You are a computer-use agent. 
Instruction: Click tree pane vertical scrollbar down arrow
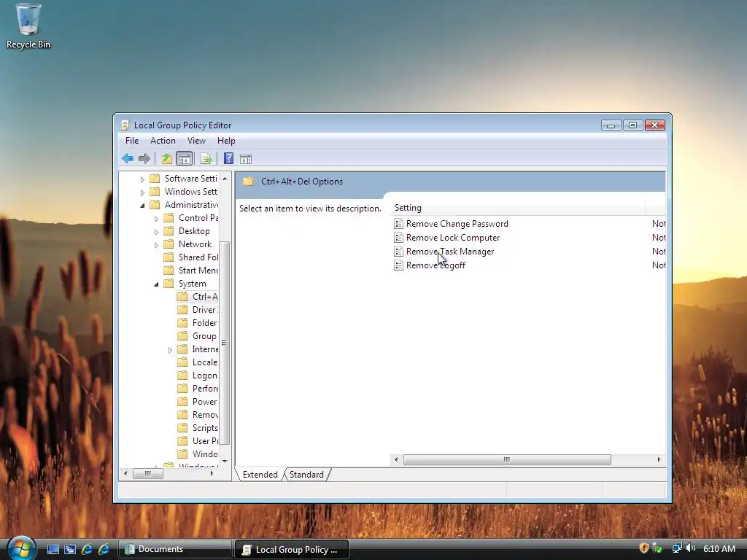(225, 461)
